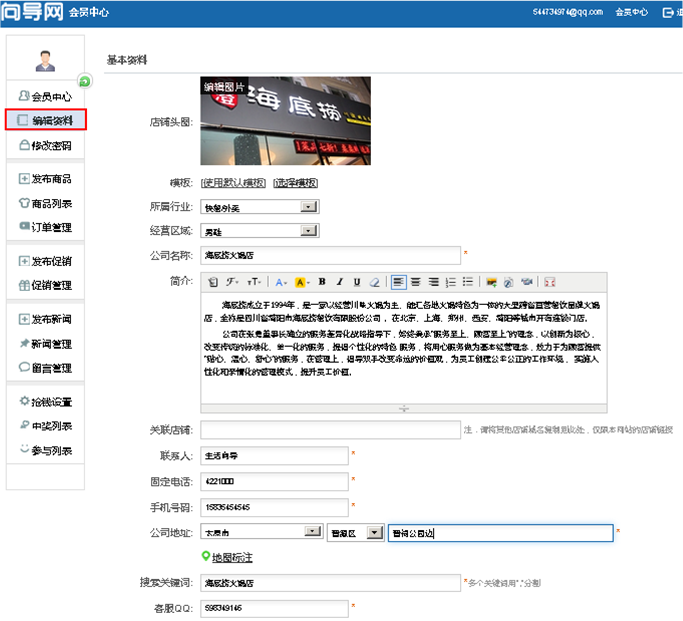
Task: Toggle editor fullscreen mode
Action: pos(550,282)
